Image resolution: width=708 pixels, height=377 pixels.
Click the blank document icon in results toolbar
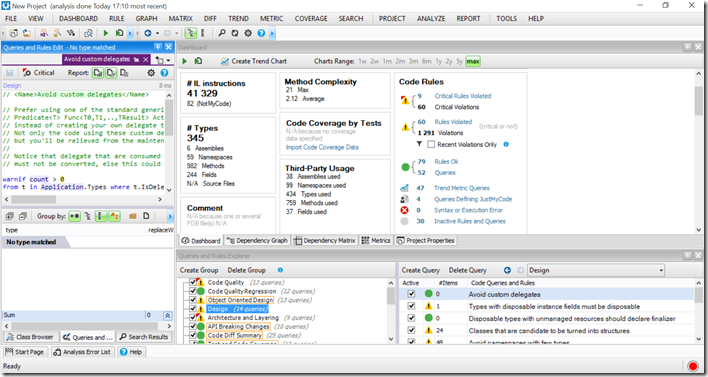[146, 216]
